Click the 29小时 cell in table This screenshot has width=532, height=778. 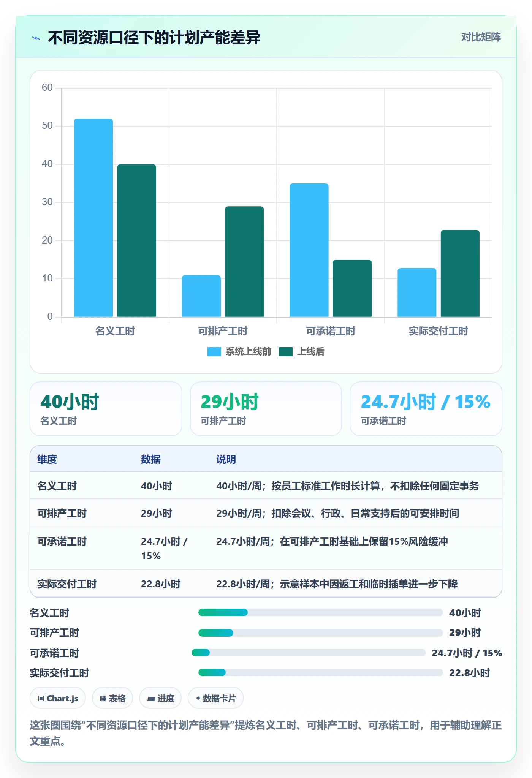[157, 513]
